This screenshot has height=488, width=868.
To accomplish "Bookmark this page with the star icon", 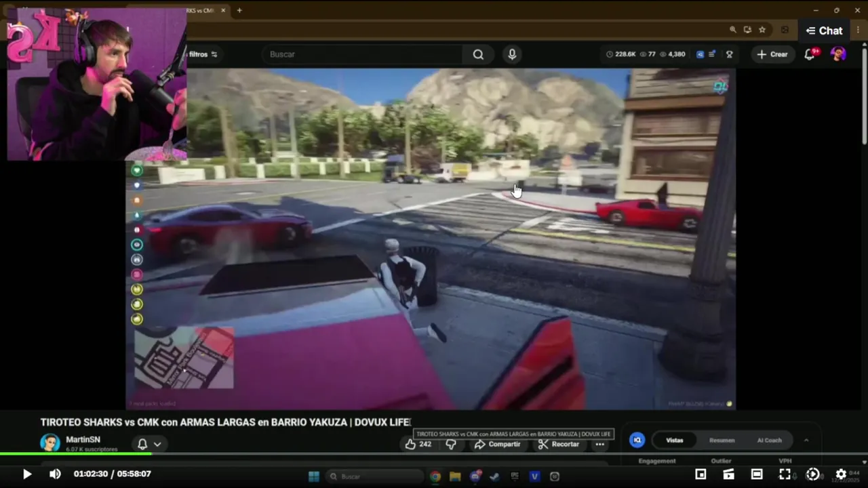I will pos(762,30).
